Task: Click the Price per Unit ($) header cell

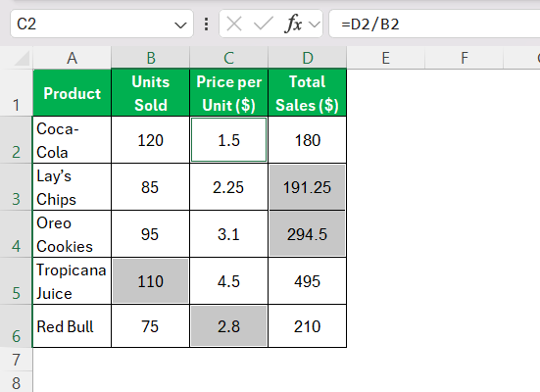Action: click(229, 93)
